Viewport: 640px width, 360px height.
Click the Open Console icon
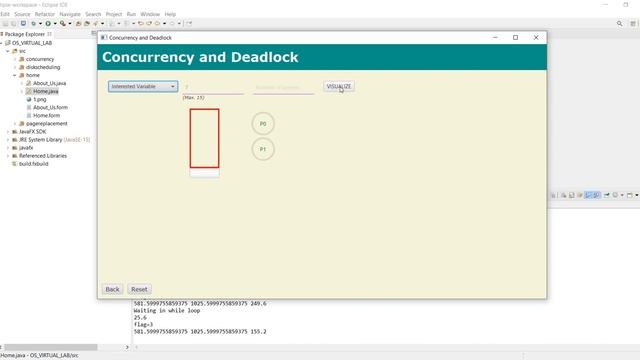(630, 196)
